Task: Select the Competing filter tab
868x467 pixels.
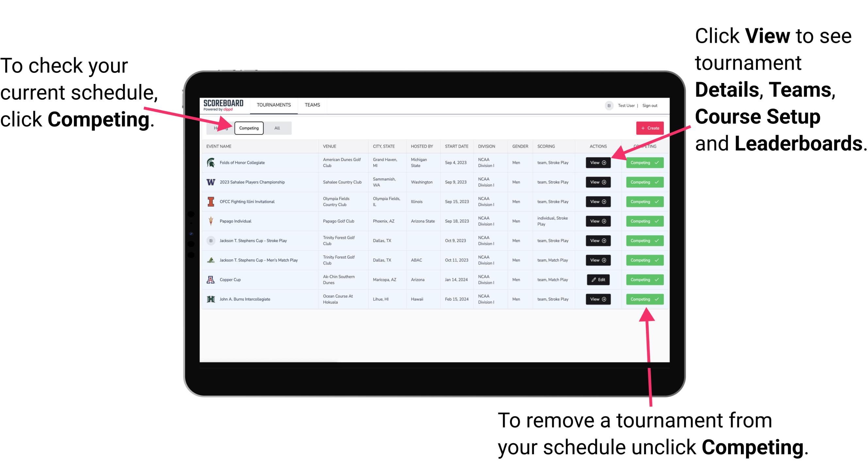Action: click(x=248, y=128)
